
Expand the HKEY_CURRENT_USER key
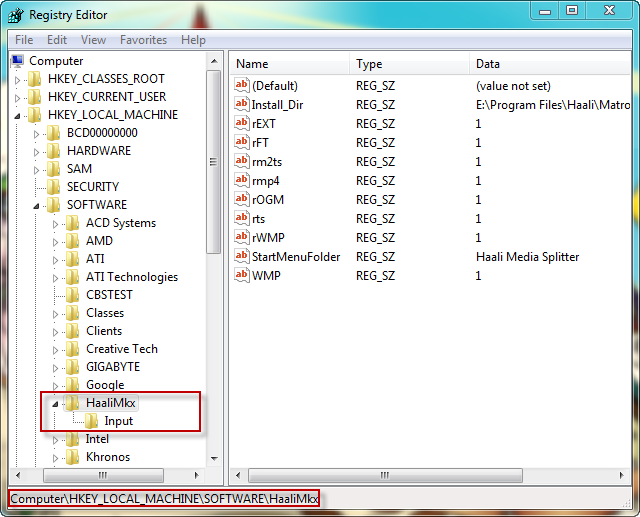(x=17, y=98)
